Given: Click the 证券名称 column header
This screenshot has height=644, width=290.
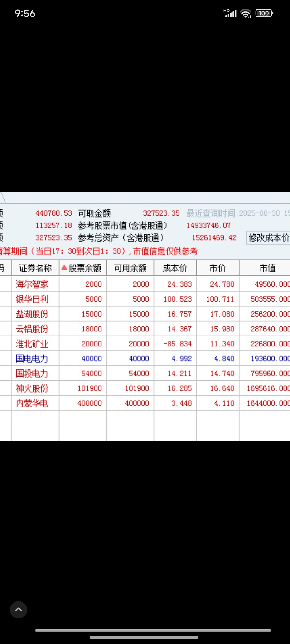Looking at the screenshot, I should (35, 268).
